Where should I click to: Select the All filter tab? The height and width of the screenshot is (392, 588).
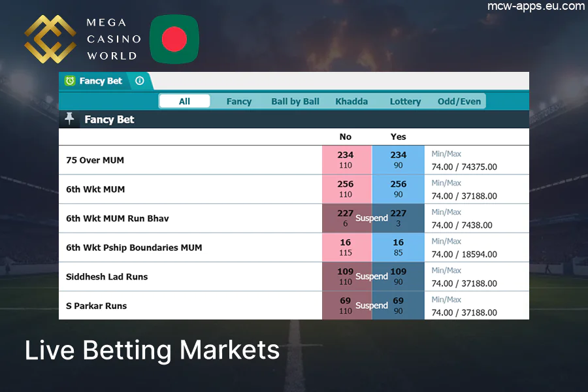coord(184,101)
